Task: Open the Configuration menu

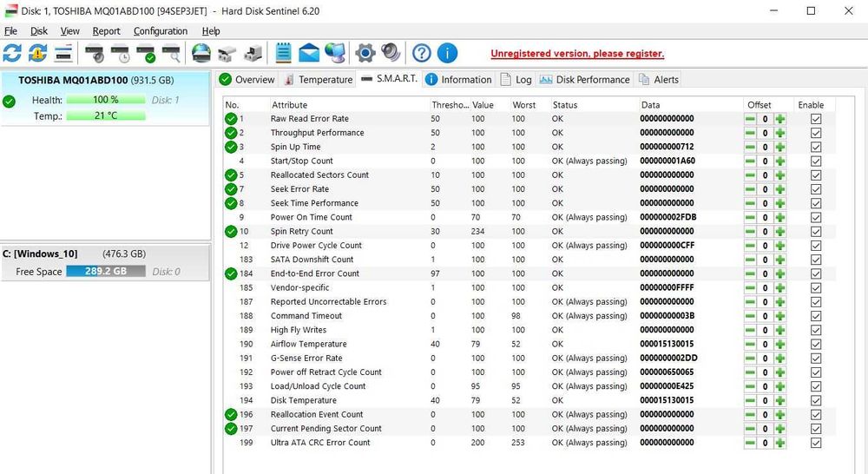Action: [x=161, y=31]
